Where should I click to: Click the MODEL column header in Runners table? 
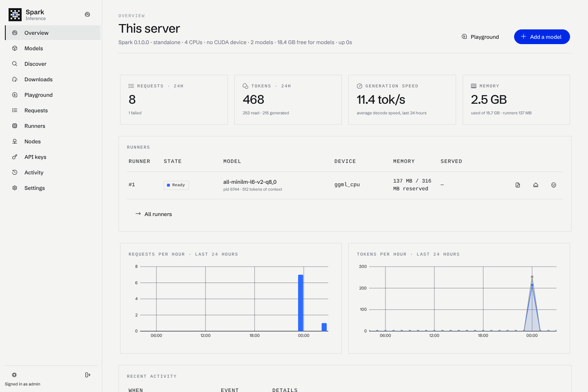(x=232, y=162)
